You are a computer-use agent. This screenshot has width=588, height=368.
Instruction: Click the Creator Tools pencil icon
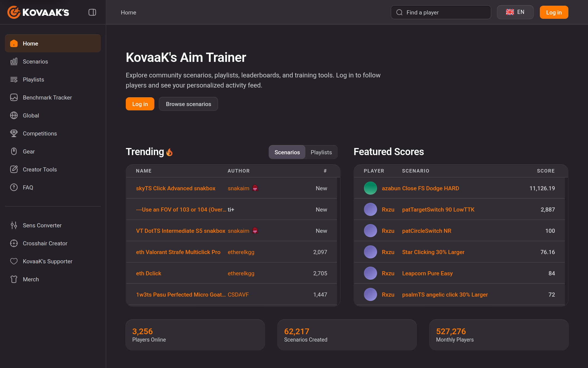point(14,169)
